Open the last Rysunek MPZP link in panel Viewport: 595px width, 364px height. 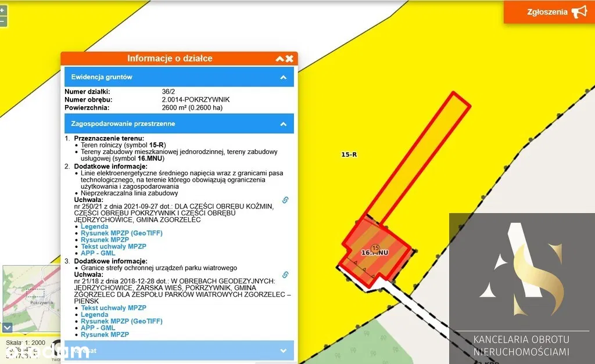(x=105, y=334)
